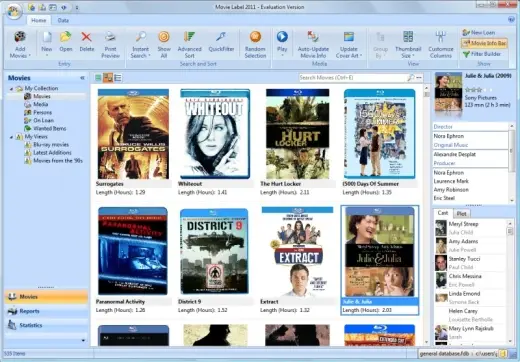Switch to thumbnail view mode button
Screen dimensions: 520x362
coord(108,78)
